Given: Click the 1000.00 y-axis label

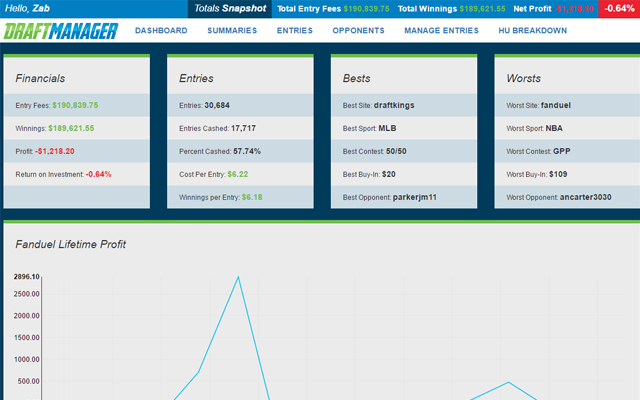Looking at the screenshot, I should 27,359.
